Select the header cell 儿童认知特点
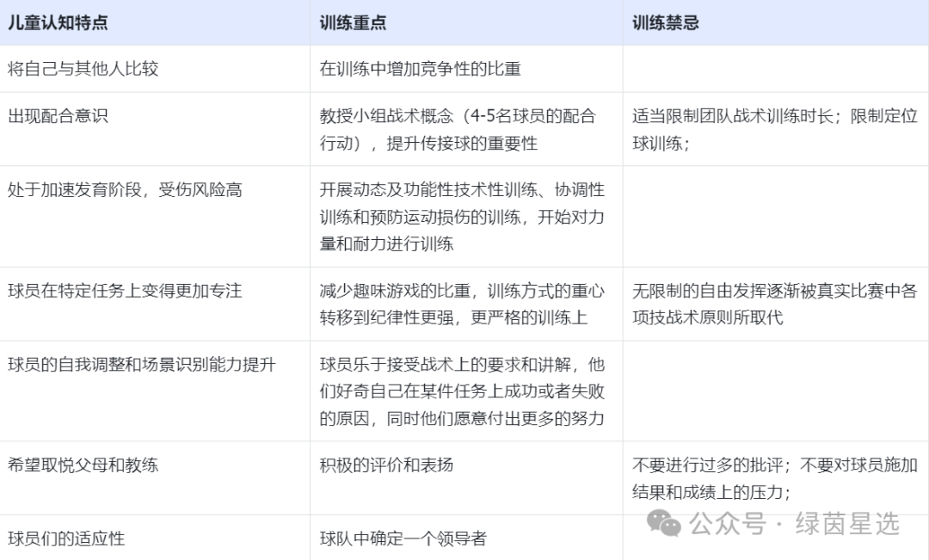 155,22
